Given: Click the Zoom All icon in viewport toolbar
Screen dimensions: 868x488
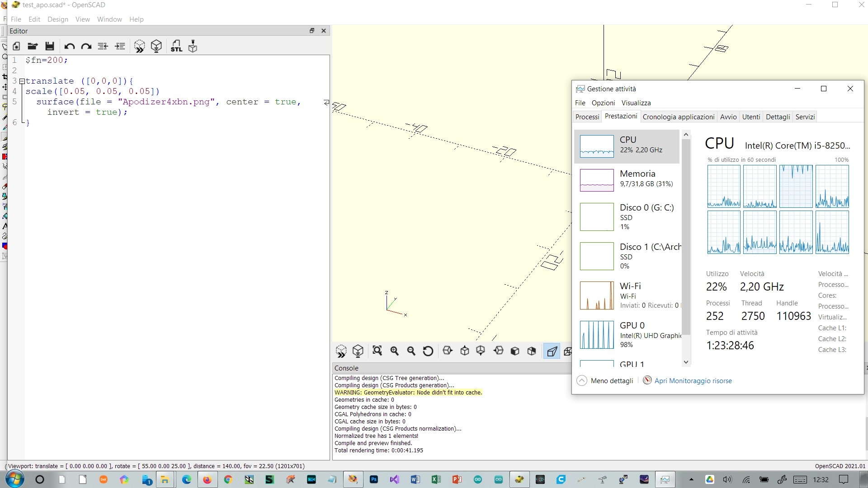Looking at the screenshot, I should 377,351.
